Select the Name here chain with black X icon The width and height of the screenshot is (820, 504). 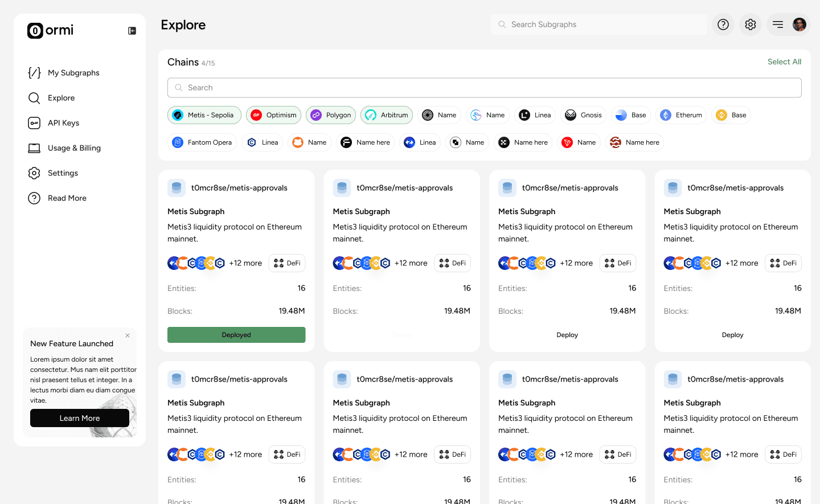point(523,142)
